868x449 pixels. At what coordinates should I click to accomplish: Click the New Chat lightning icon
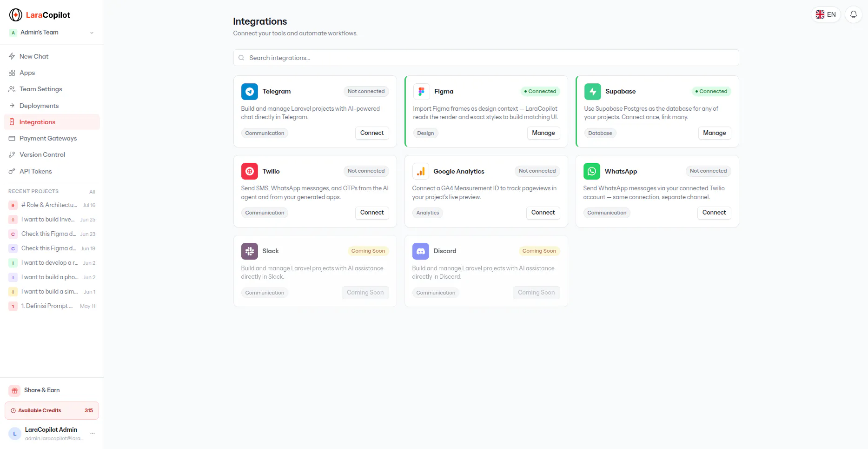(12, 56)
